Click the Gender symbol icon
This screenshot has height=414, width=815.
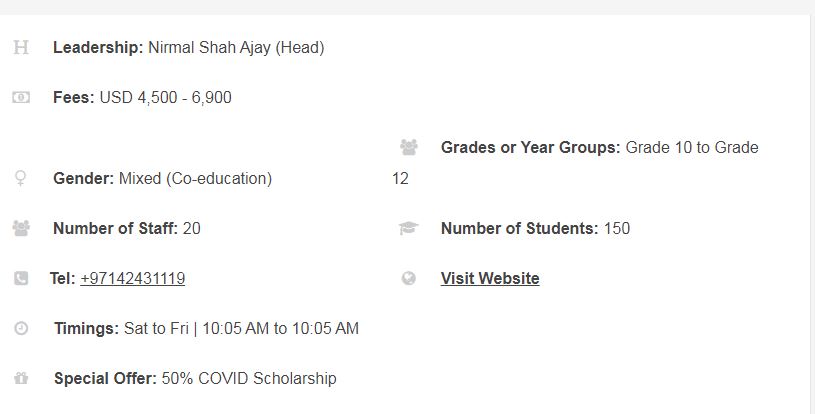(20, 178)
